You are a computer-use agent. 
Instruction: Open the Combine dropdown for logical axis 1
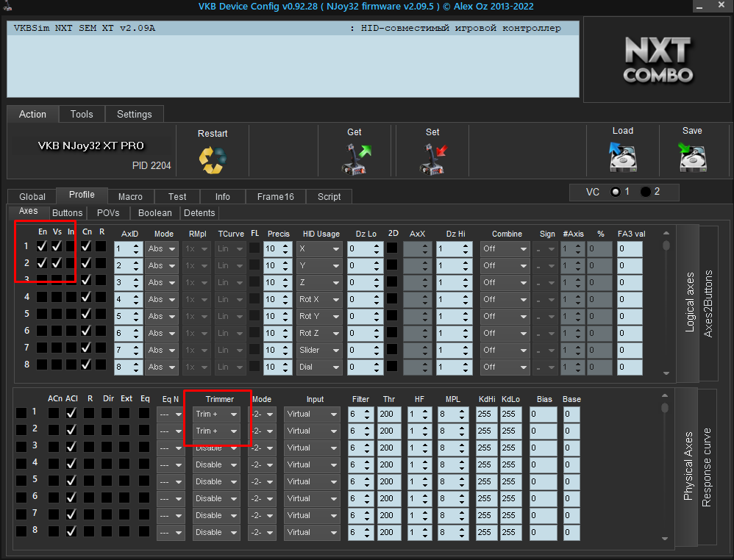(505, 249)
